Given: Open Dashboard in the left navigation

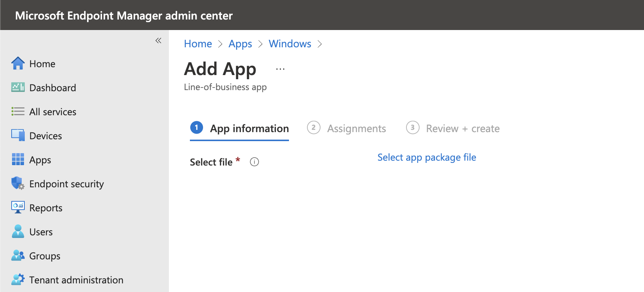Looking at the screenshot, I should (53, 88).
